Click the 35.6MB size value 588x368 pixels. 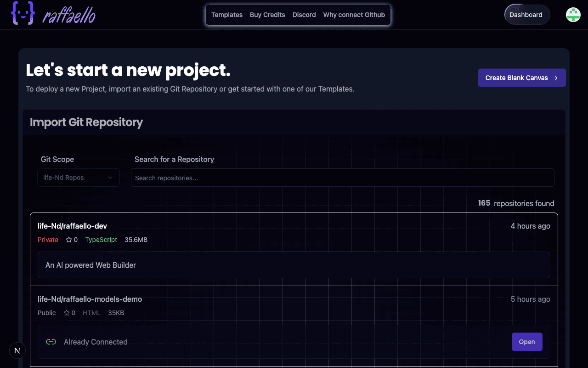(x=136, y=240)
